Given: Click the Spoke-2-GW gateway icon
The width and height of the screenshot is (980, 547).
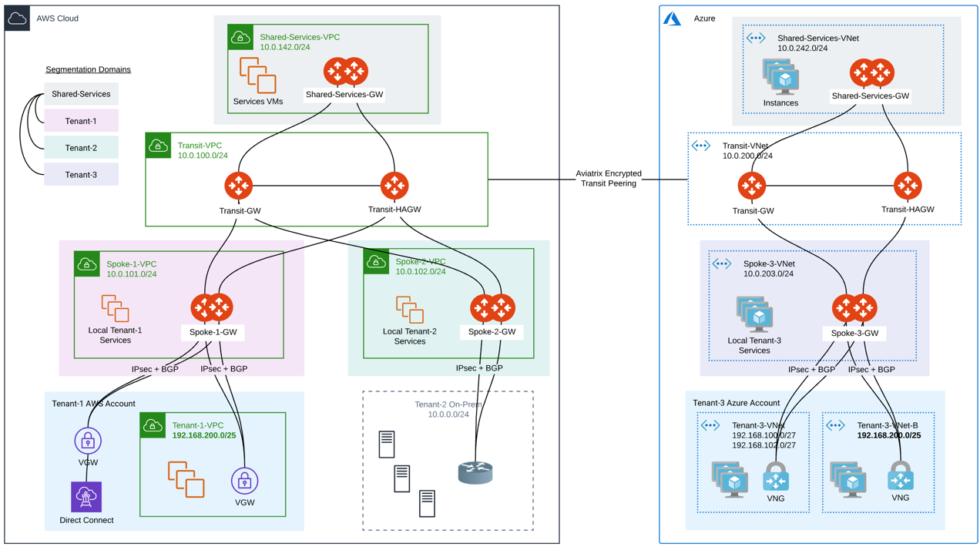Looking at the screenshot, I should coord(492,307).
